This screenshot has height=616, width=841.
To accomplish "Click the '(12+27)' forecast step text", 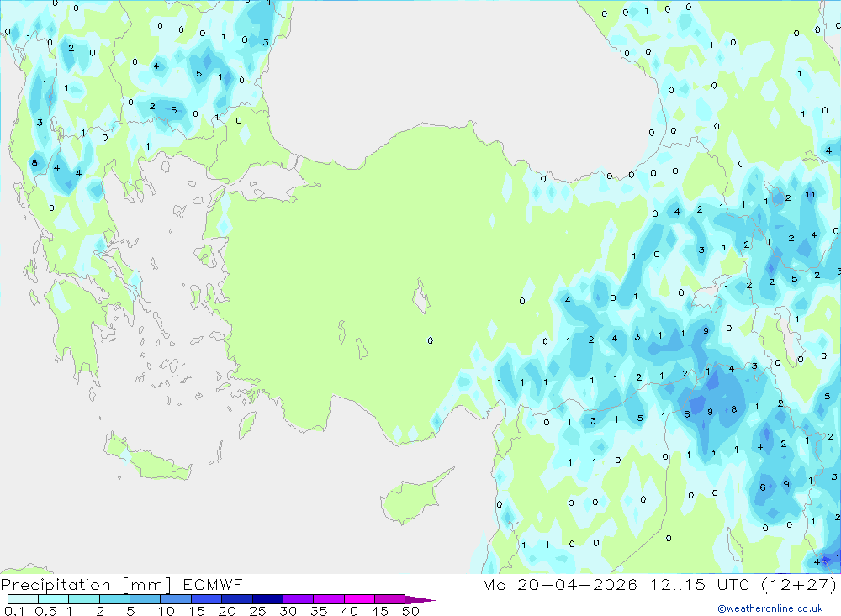I will click(799, 584).
